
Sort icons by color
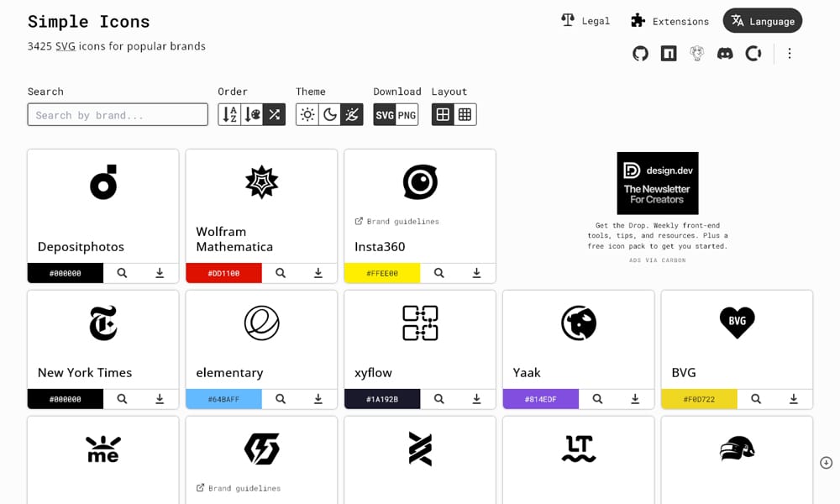click(252, 114)
